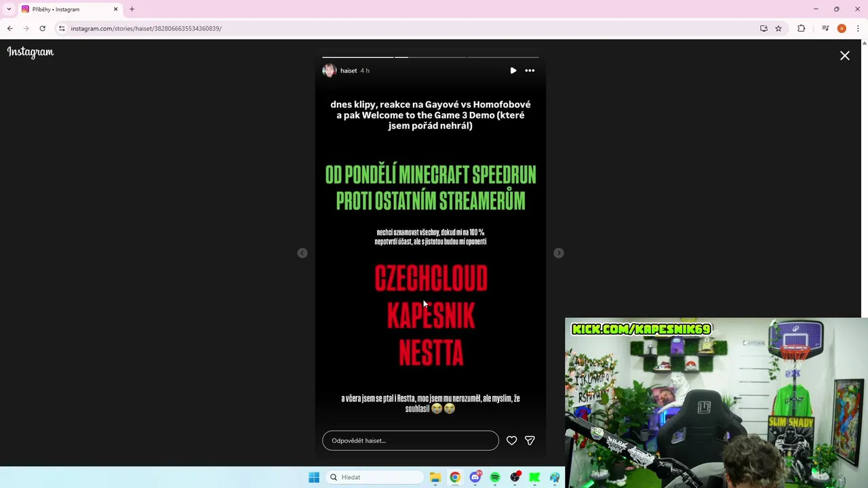Open Windows Start menu
This screenshot has height=488, width=868.
314,477
